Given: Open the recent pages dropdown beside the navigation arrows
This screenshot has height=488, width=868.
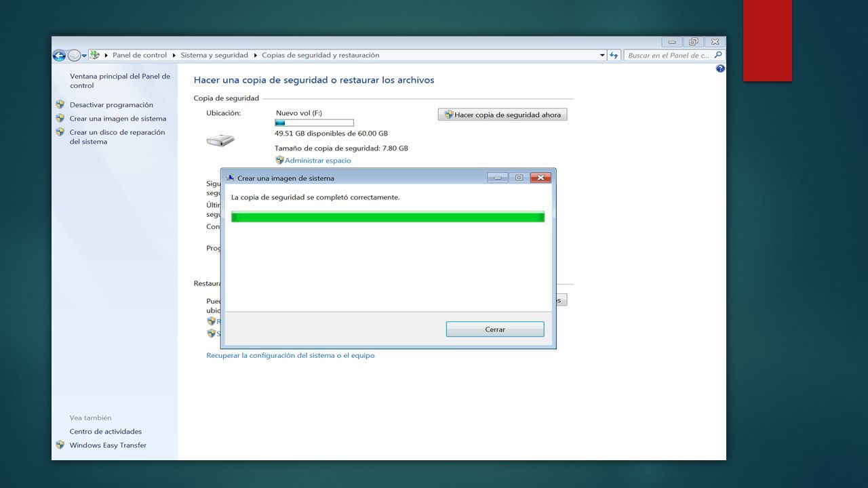Looking at the screenshot, I should click(x=84, y=56).
